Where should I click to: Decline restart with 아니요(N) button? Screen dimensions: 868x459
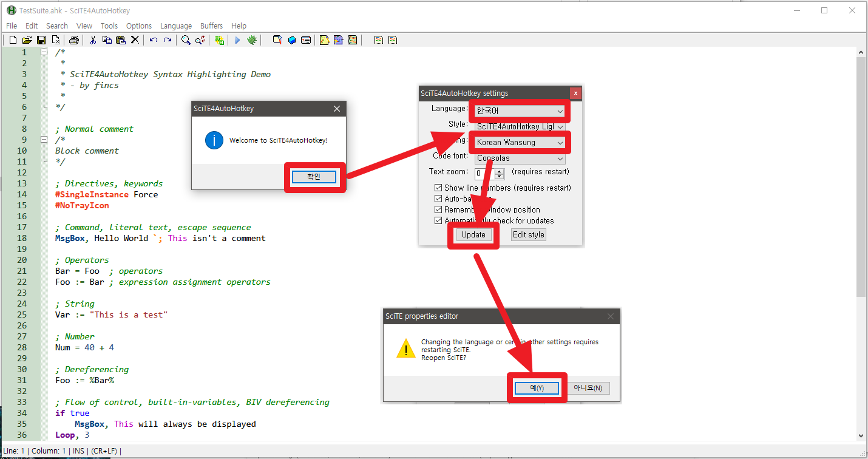pyautogui.click(x=588, y=388)
